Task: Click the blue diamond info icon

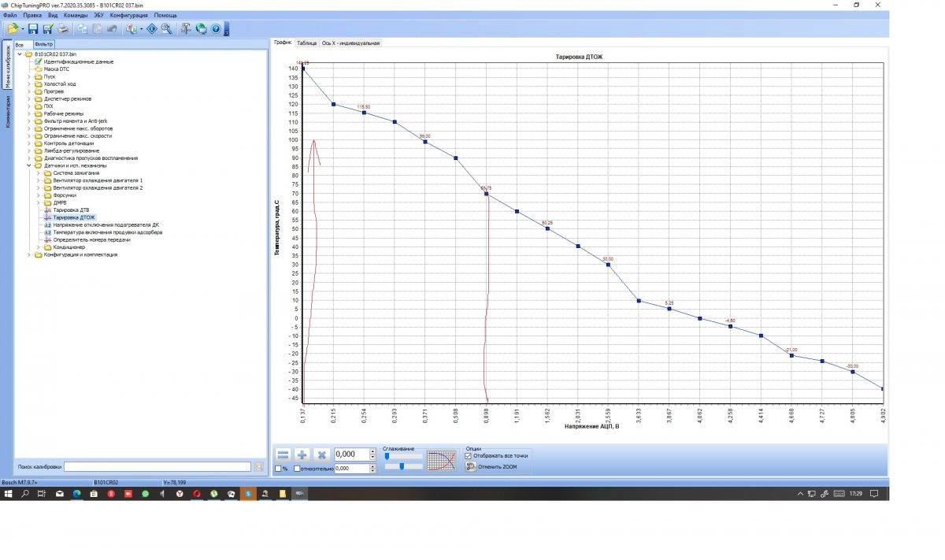Action: coord(152,29)
